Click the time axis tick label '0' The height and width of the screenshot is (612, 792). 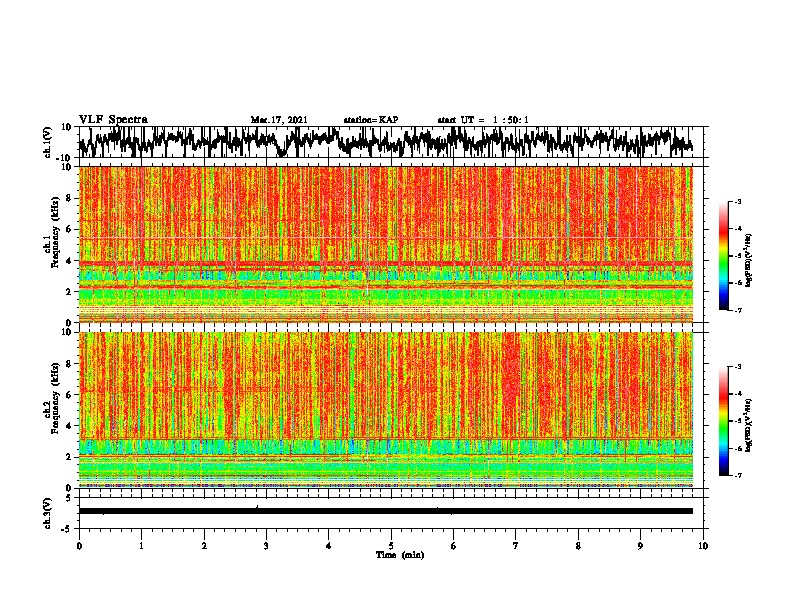point(79,546)
